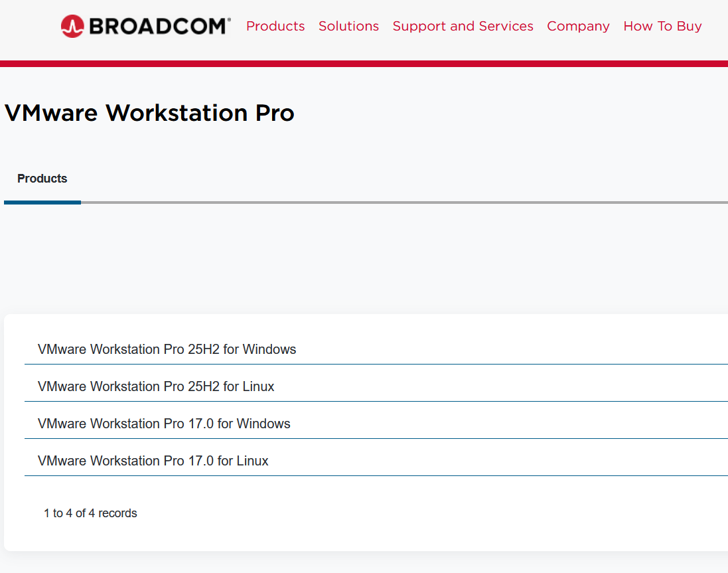Screen dimensions: 728x573
Task: Open Support and Services menu
Action: click(463, 27)
